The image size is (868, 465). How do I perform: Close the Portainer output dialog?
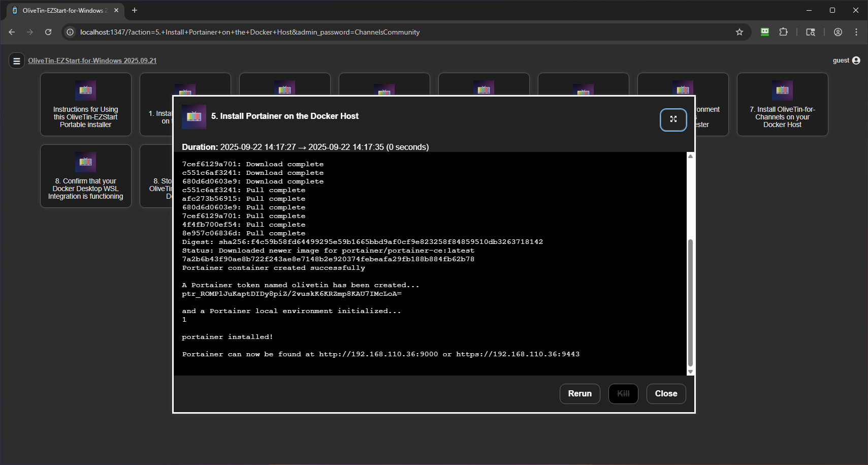pos(665,393)
